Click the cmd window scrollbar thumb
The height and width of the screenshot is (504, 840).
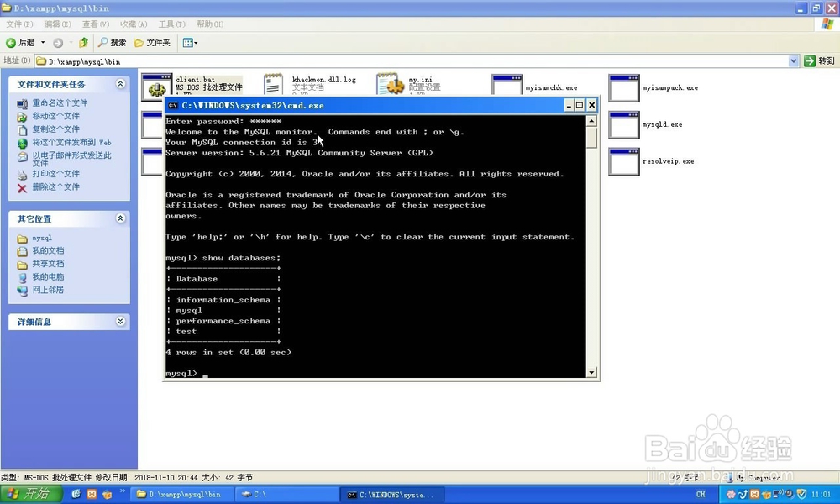pos(591,137)
